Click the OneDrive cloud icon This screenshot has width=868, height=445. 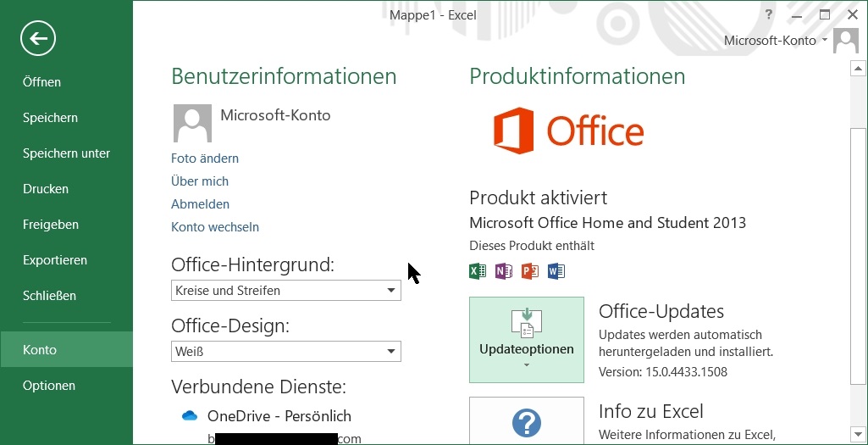(190, 416)
